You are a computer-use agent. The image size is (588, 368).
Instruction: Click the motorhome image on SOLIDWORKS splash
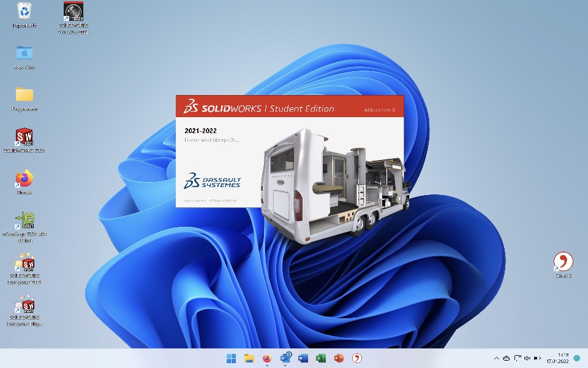coord(335,186)
